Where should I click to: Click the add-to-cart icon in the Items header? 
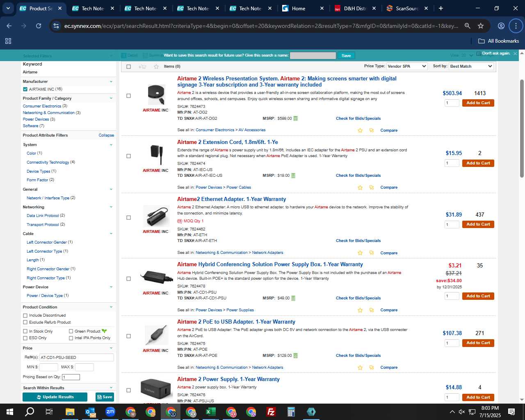point(142,66)
